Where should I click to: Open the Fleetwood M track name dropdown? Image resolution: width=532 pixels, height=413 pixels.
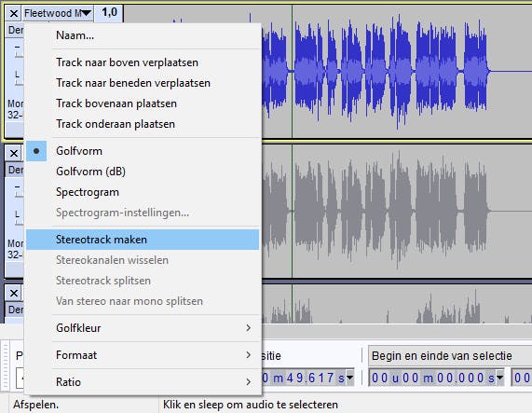click(x=58, y=14)
